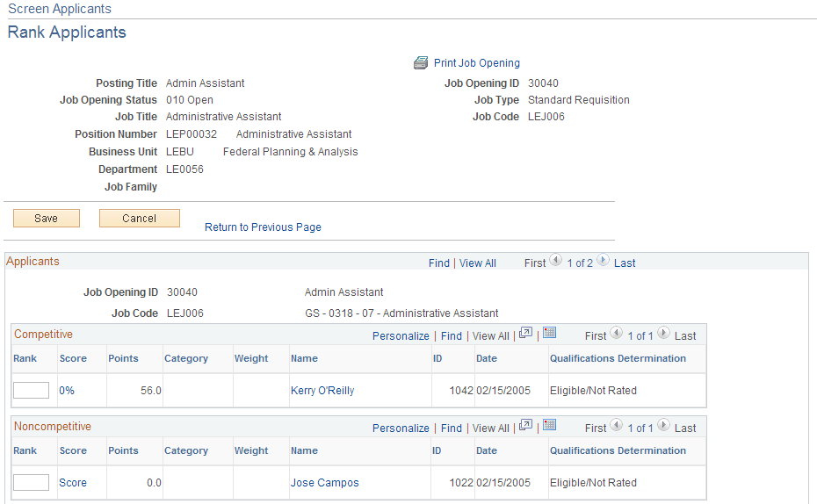Click the Cancel button
Viewport: 817px width, 504px height.
pos(139,218)
